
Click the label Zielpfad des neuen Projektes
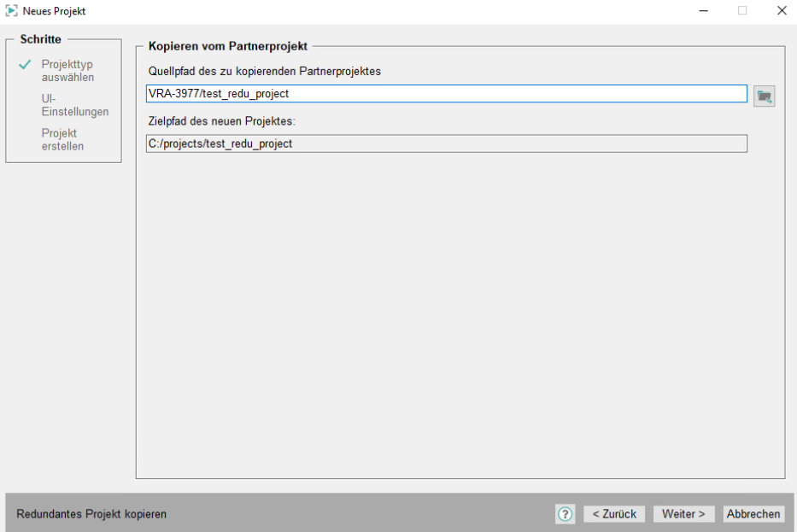coord(221,121)
